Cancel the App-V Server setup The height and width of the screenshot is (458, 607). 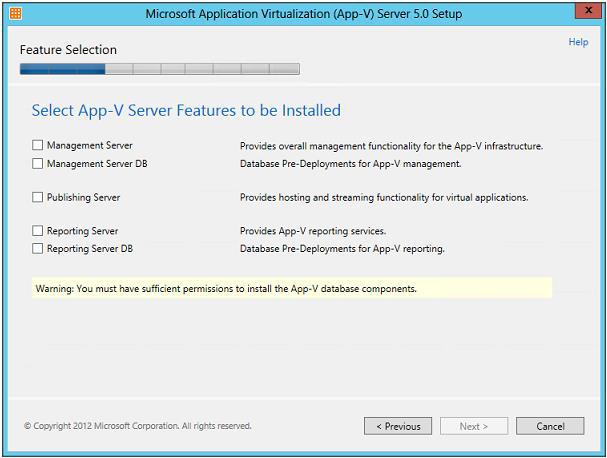[x=550, y=426]
